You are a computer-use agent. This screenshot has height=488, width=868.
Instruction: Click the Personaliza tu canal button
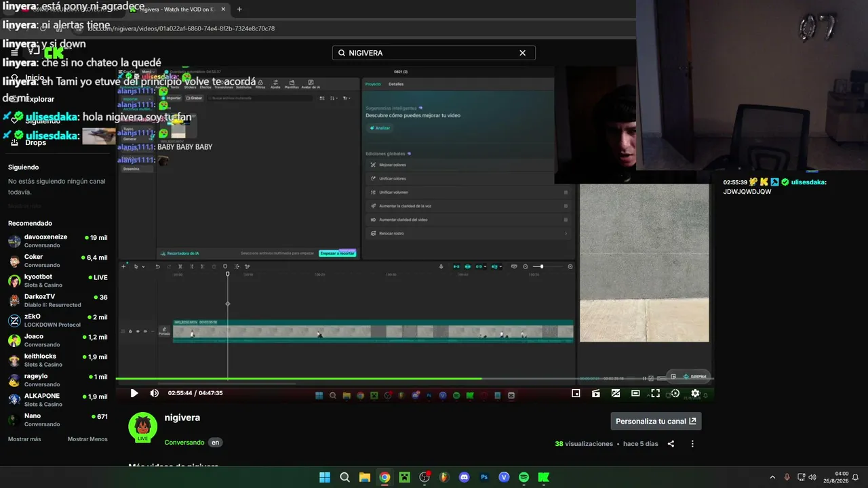point(656,421)
